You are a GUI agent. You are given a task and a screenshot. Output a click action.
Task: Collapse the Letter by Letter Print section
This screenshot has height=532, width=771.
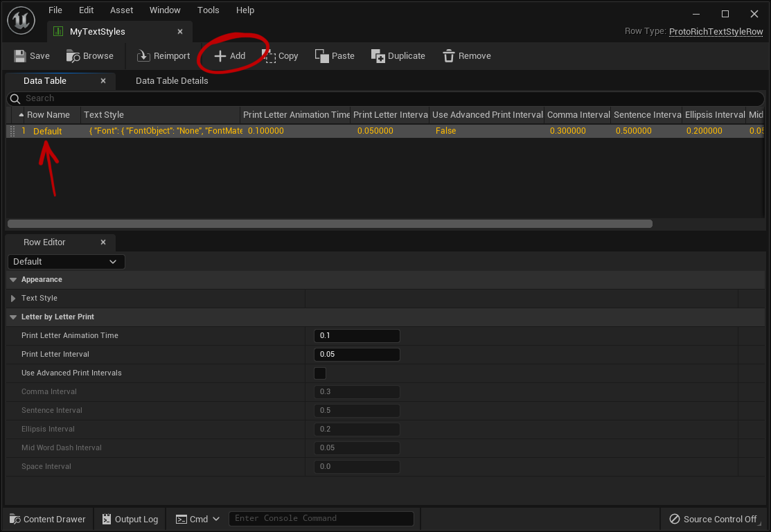click(13, 317)
